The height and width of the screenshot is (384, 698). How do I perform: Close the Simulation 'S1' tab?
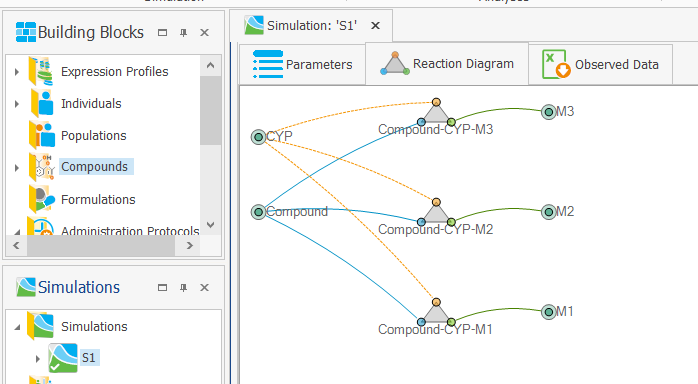pos(376,26)
